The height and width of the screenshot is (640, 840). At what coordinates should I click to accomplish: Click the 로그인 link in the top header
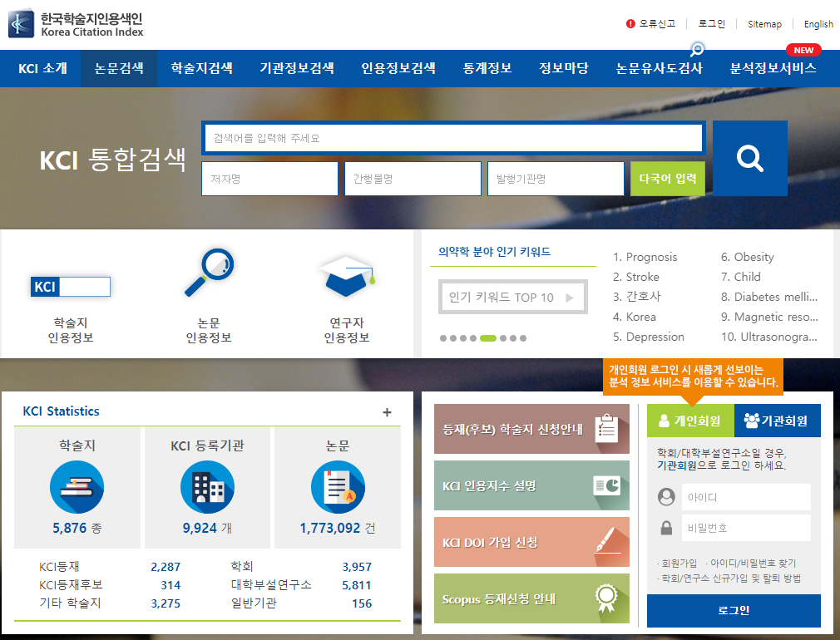point(711,24)
